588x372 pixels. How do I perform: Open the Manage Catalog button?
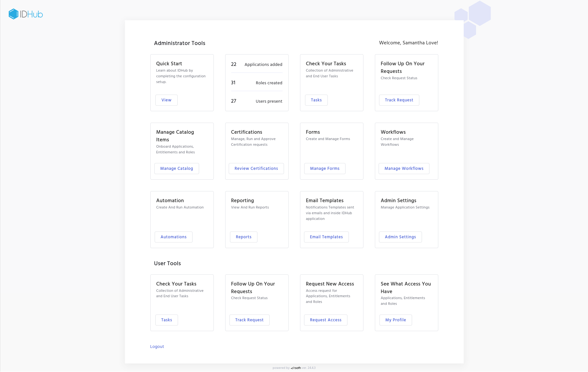pyautogui.click(x=177, y=169)
